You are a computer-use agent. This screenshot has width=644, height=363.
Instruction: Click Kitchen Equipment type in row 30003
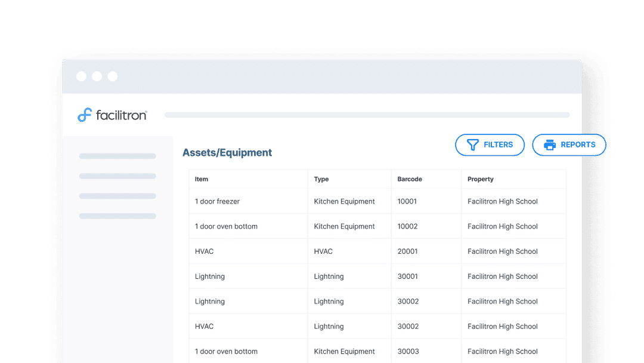coord(344,352)
